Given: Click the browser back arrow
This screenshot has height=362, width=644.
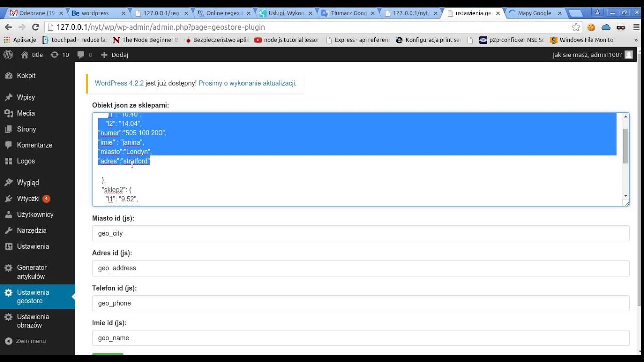Looking at the screenshot, I should pos(8,27).
